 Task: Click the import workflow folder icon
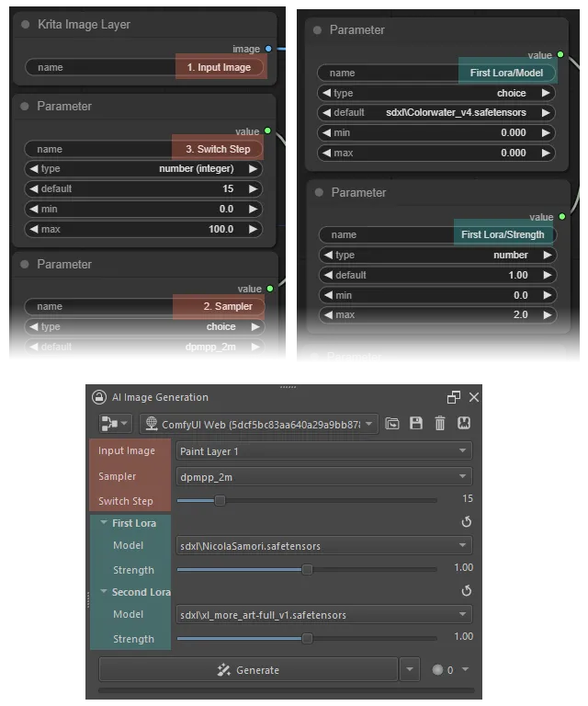pyautogui.click(x=392, y=423)
